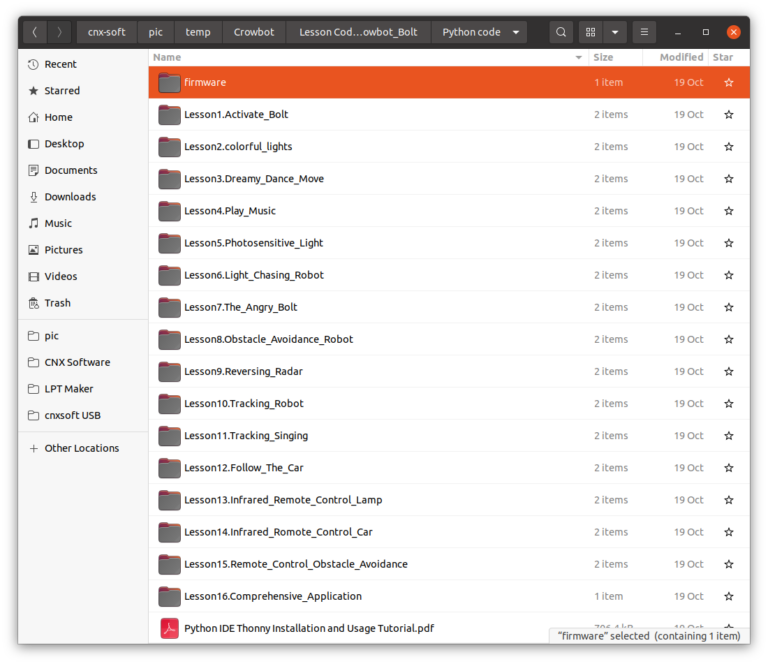
Task: Jump to the temp breadcrumb segment
Action: click(x=198, y=32)
